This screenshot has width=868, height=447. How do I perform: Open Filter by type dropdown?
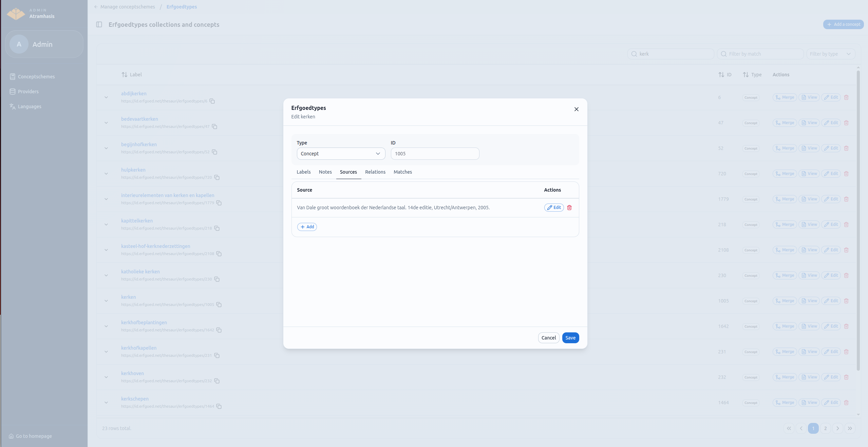tap(831, 54)
